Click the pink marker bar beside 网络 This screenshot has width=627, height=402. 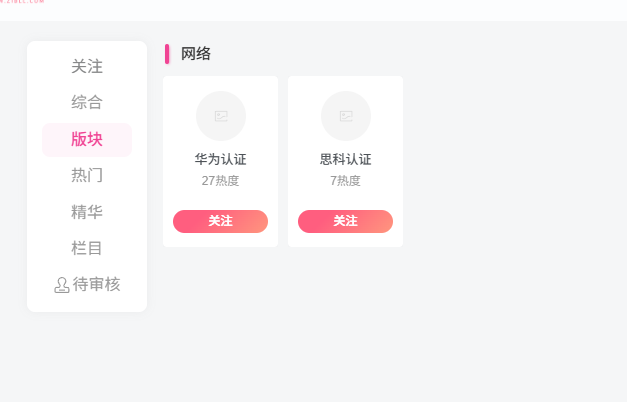(167, 54)
